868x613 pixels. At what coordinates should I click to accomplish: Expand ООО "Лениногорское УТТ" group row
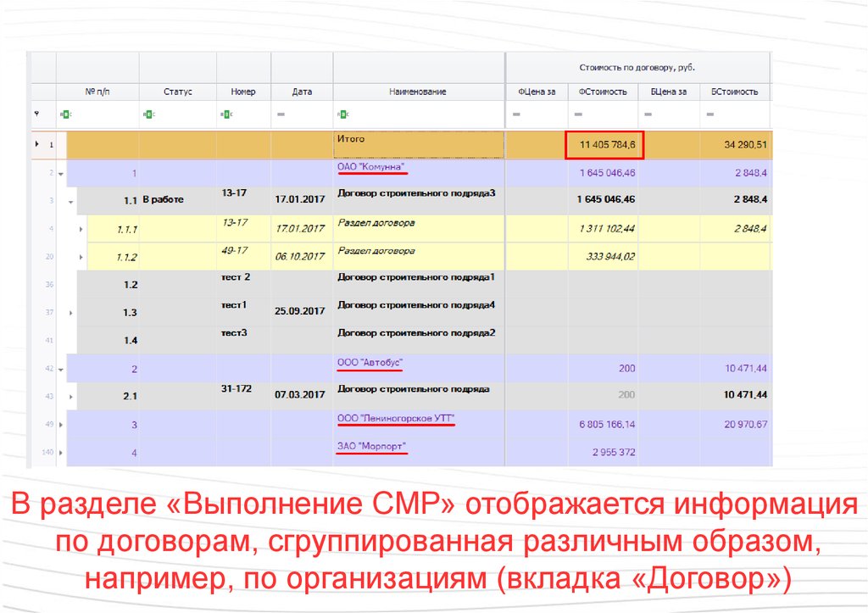click(60, 424)
